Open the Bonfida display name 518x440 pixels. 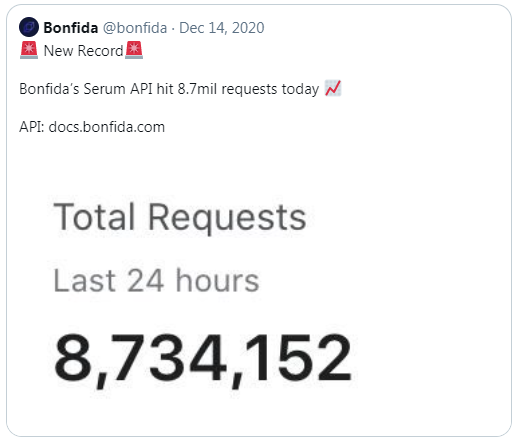(71, 28)
